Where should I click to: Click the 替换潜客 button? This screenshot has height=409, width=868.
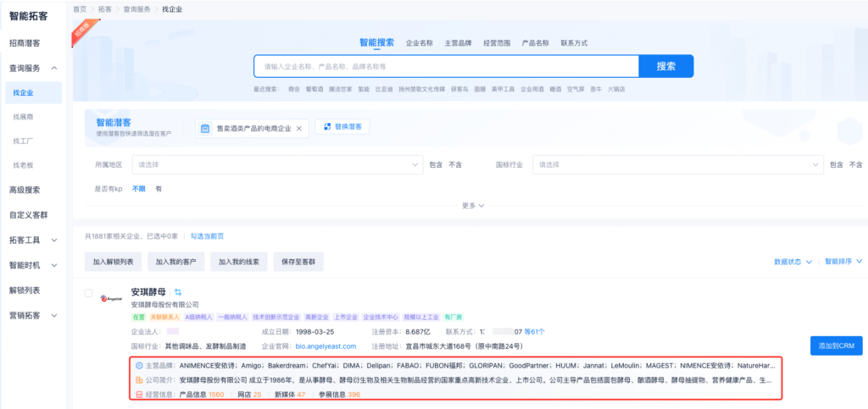tap(342, 127)
